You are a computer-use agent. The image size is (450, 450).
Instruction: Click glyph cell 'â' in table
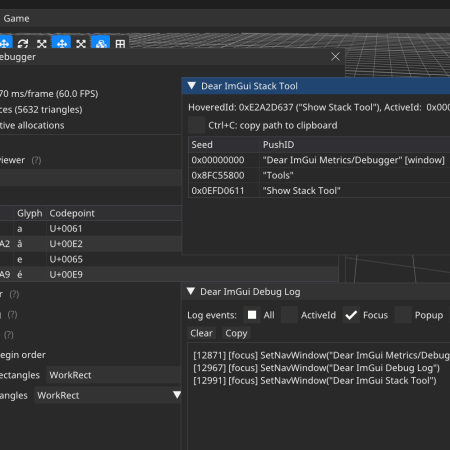pos(20,244)
